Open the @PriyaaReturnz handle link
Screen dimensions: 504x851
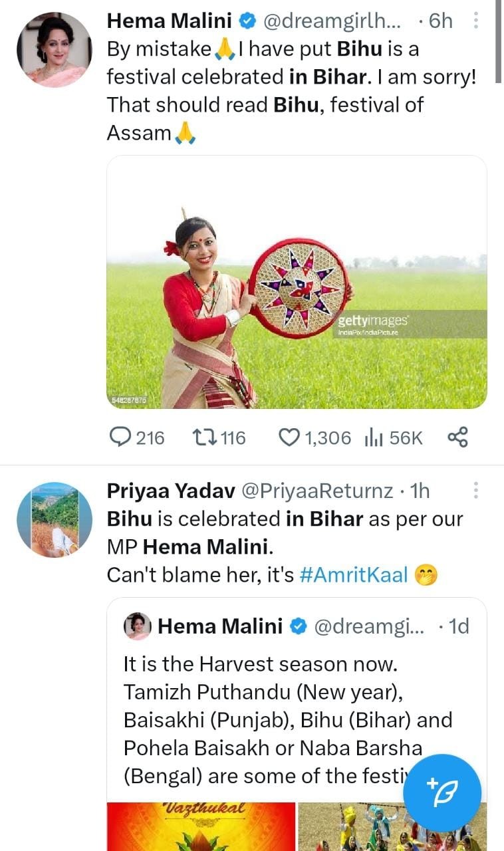click(316, 491)
